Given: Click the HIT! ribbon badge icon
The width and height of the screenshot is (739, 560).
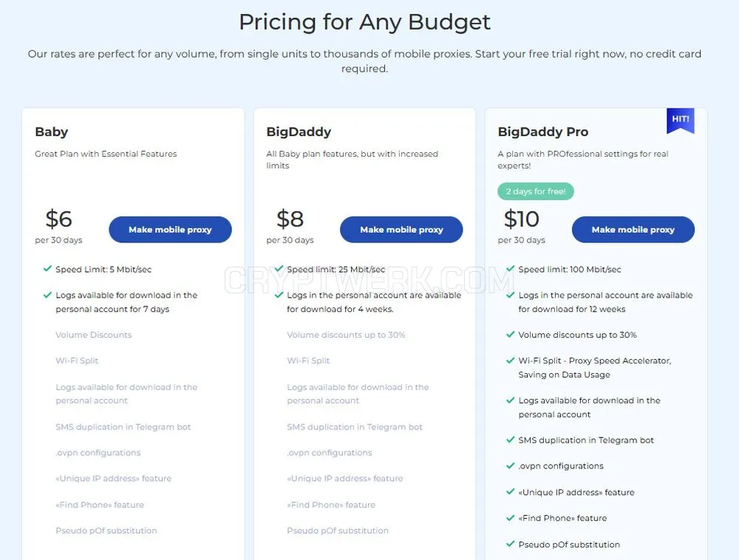Looking at the screenshot, I should tap(680, 120).
